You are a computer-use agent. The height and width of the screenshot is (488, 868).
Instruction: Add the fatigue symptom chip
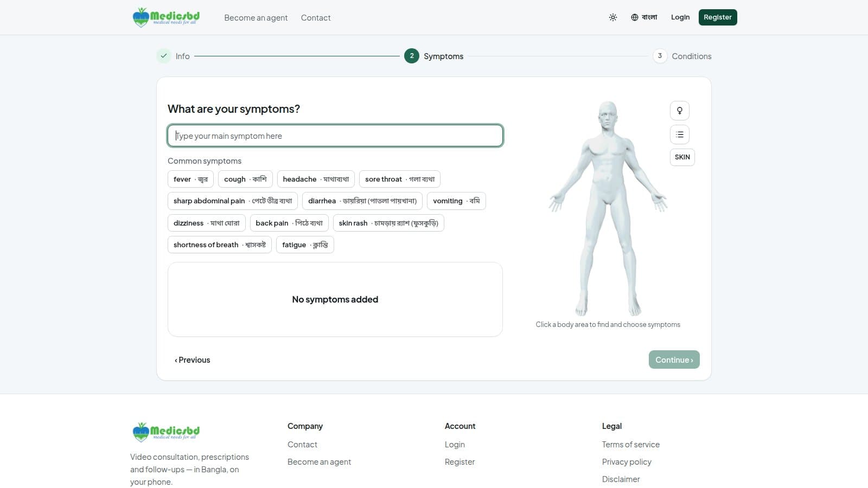[x=305, y=245]
